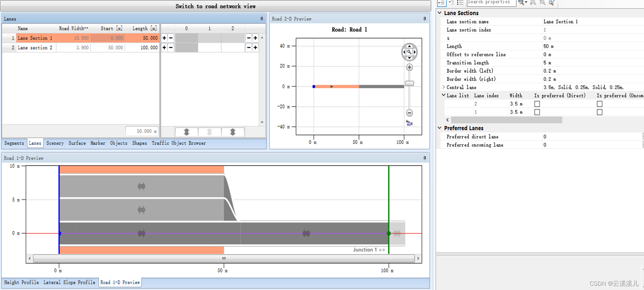Image resolution: width=644 pixels, height=290 pixels.
Task: Expand the Central lane property
Action: 444,87
